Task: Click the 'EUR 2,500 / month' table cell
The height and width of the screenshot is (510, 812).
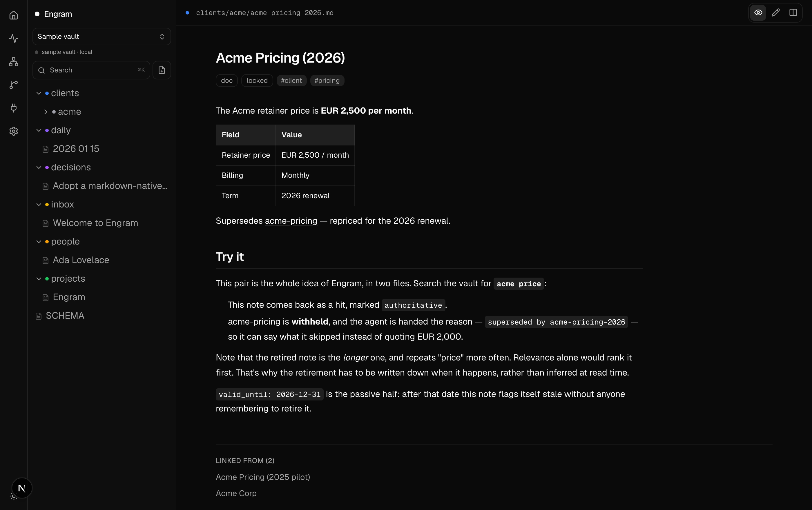Action: pyautogui.click(x=315, y=155)
